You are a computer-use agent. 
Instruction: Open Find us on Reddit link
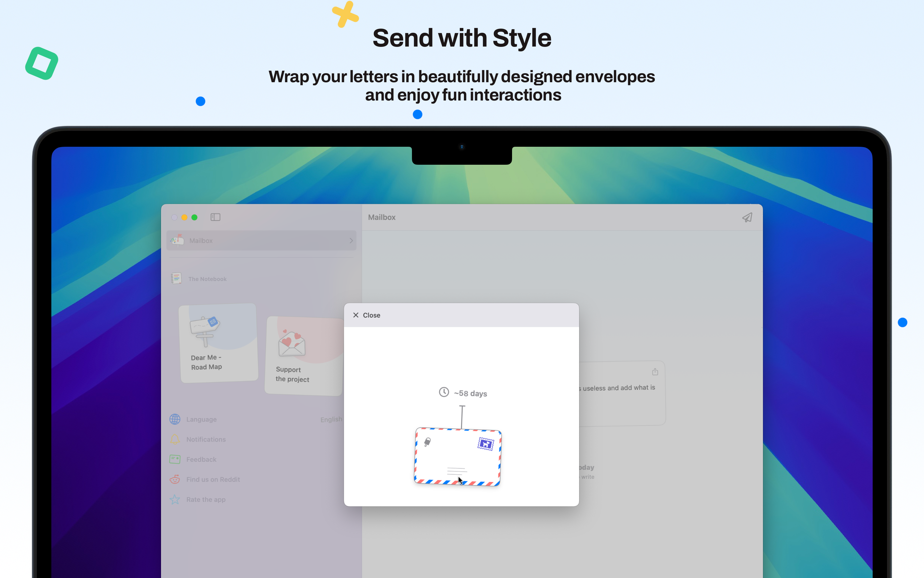(213, 479)
